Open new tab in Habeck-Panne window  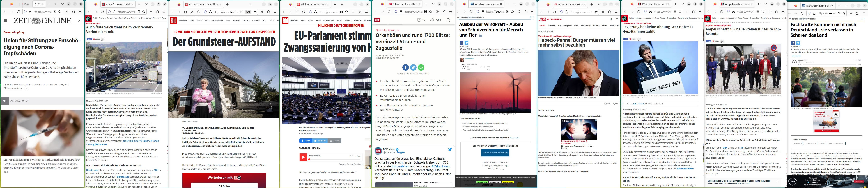pos(592,4)
